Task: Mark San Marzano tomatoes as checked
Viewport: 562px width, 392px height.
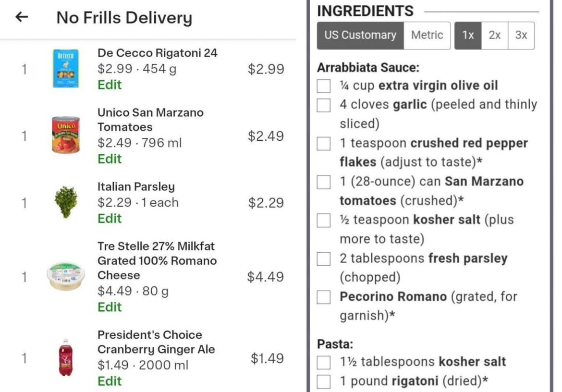Action: click(324, 182)
